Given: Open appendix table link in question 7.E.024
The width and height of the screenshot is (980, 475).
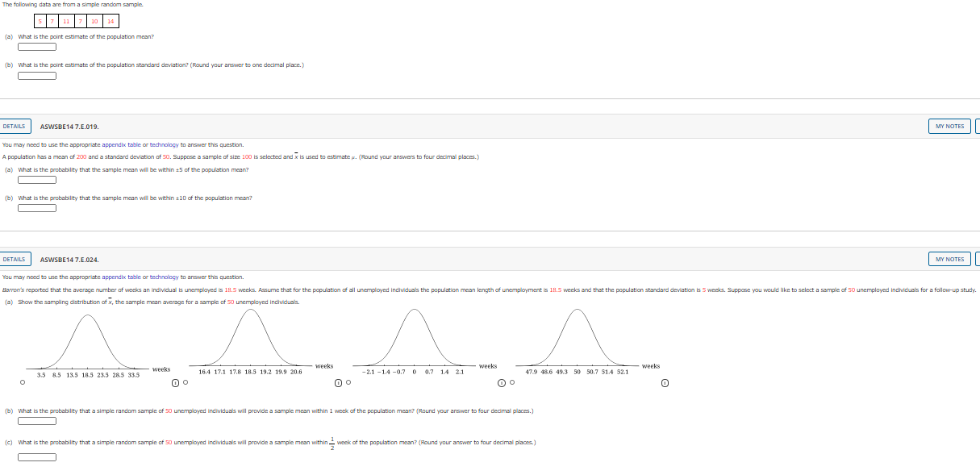Looking at the screenshot, I should tap(122, 277).
